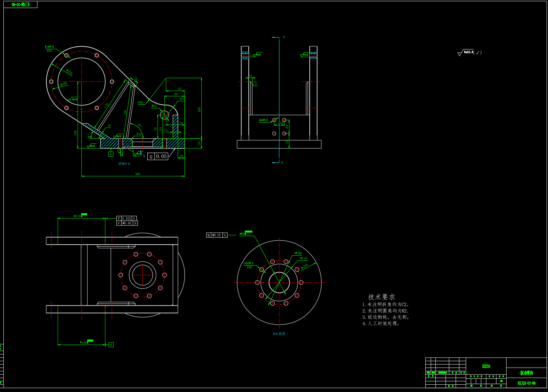548x392 pixels.
Task: Click the Φ210 diameter dimension text
Action: (x=69, y=72)
